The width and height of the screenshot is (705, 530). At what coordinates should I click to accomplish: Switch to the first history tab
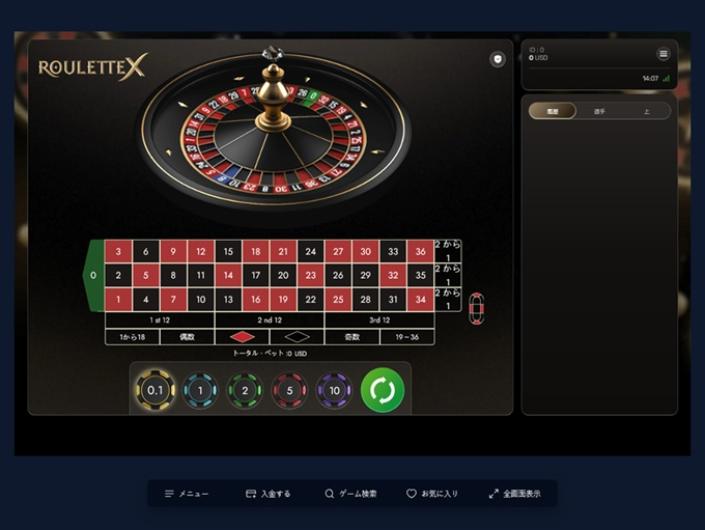[552, 111]
